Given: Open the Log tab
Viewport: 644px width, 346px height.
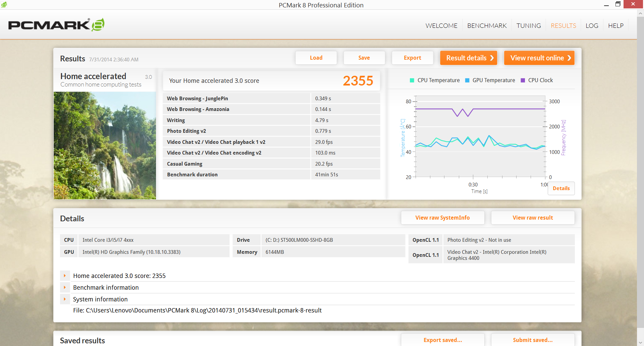Looking at the screenshot, I should point(592,26).
